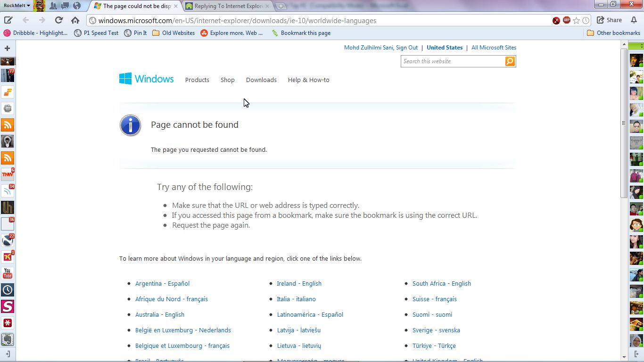The width and height of the screenshot is (644, 362).
Task: Click the view-later clock icon in the address bar
Action: click(x=586, y=21)
